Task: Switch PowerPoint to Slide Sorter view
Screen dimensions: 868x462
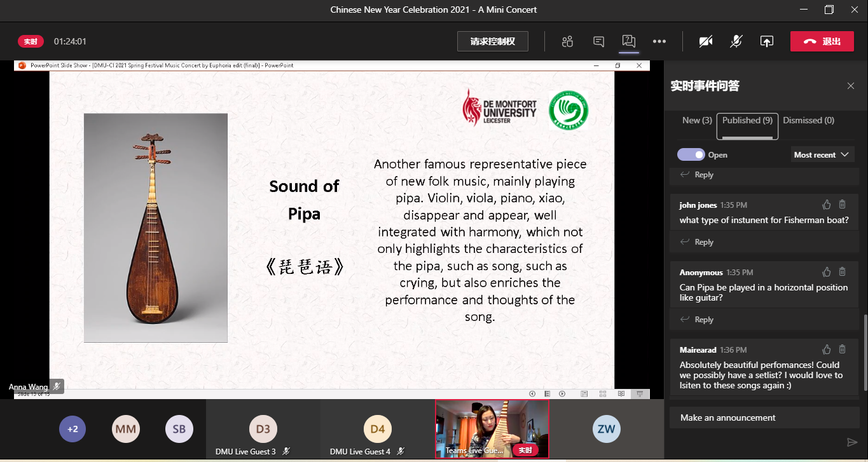Action: click(x=602, y=394)
